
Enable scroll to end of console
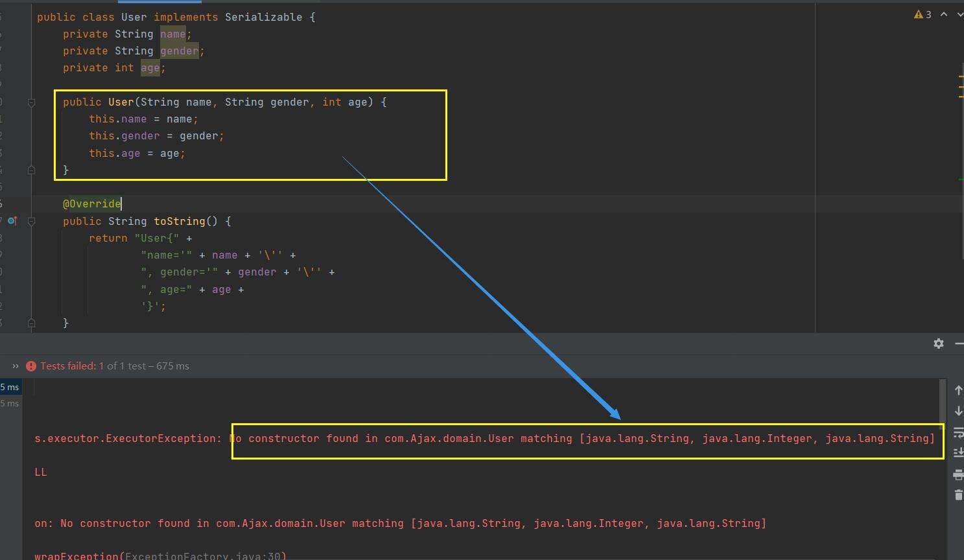[958, 452]
